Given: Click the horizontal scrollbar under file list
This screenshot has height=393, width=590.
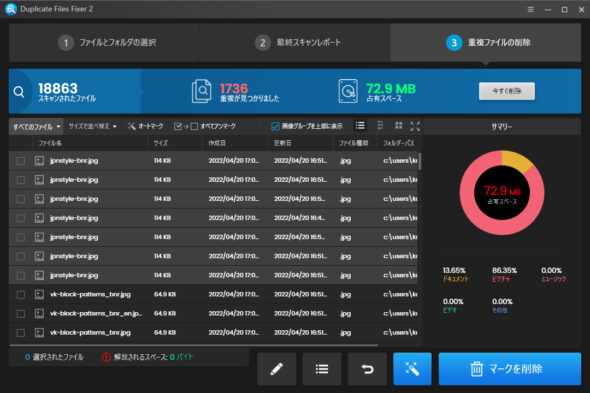Looking at the screenshot, I should 194,344.
